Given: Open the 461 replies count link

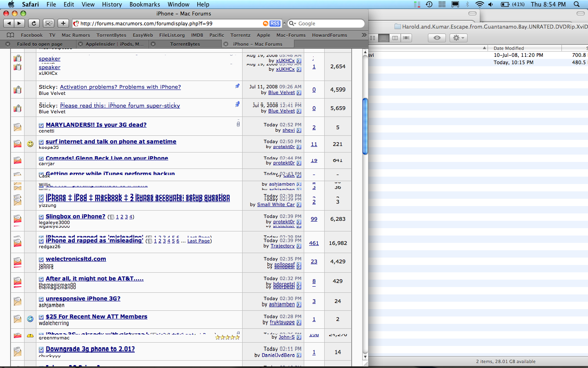Looking at the screenshot, I should pyautogui.click(x=314, y=243).
